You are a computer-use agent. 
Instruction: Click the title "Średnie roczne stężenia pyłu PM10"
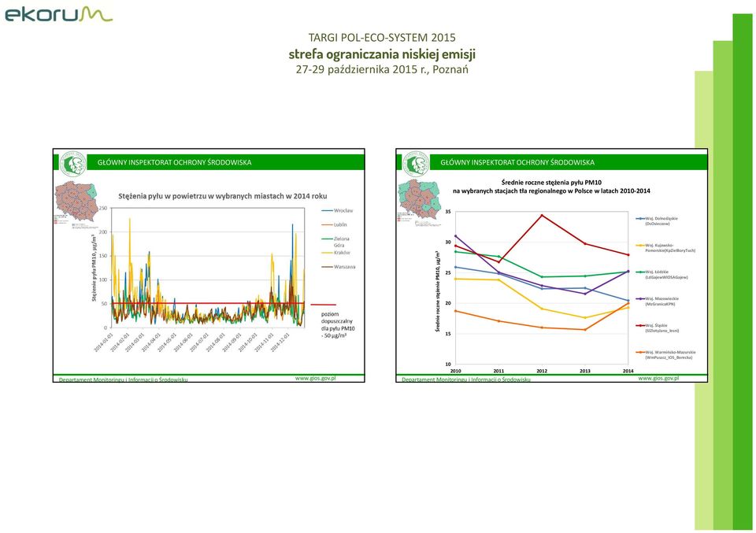[x=551, y=183]
